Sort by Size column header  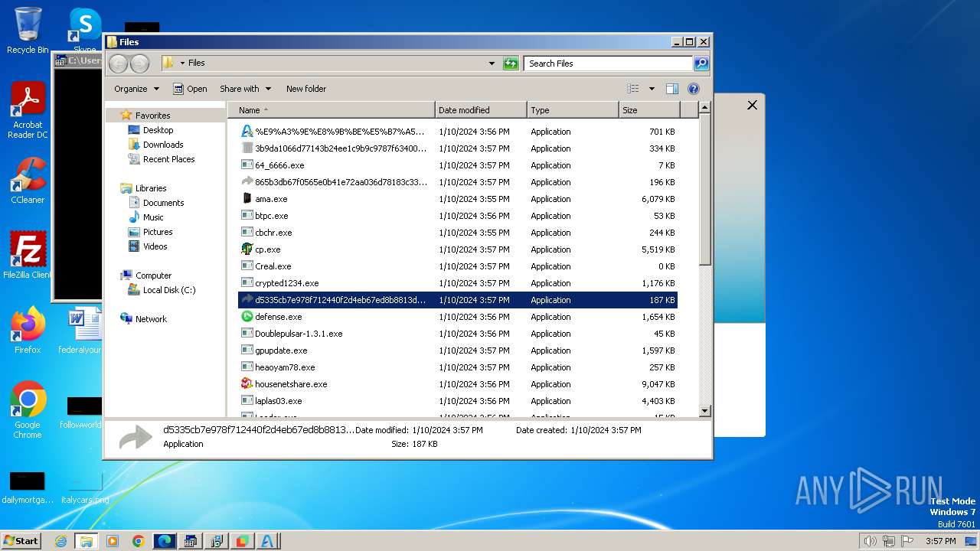click(x=648, y=110)
